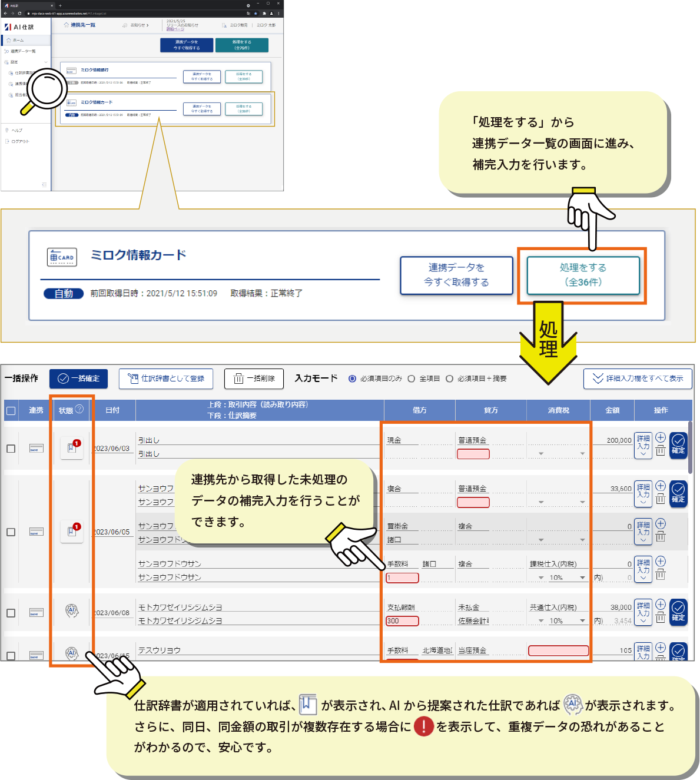Viewport: 700px width, 780px height.
Task: Click 確定 check icon for 38,000 row
Action: [678, 611]
